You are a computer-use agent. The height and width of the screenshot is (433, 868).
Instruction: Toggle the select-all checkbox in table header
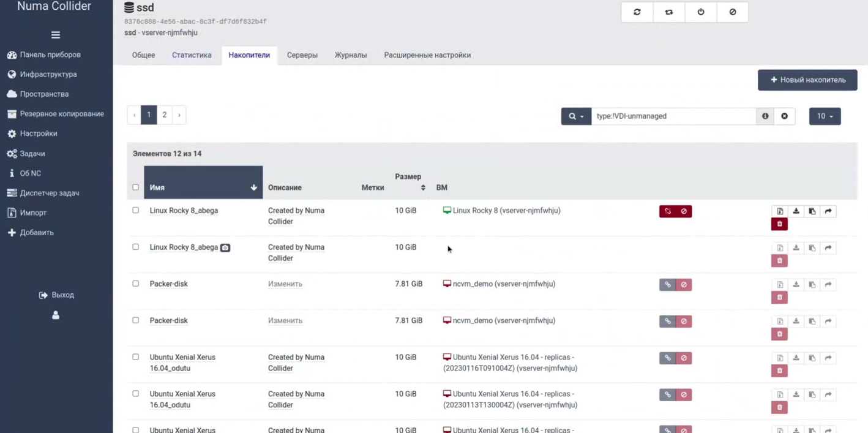pos(136,187)
